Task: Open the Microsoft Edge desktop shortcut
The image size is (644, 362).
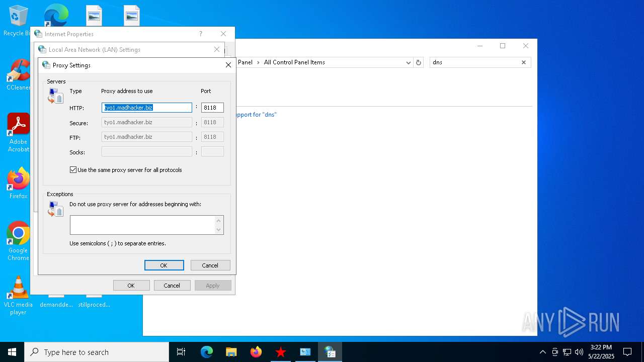Action: click(56, 15)
